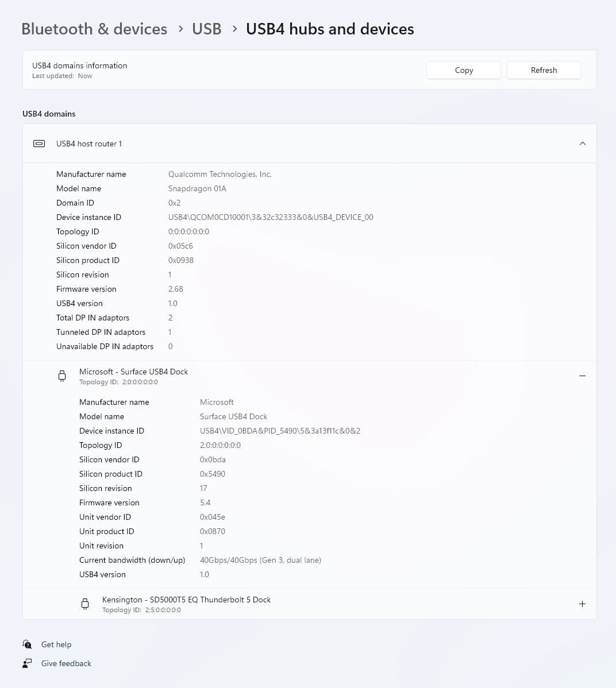Collapse the Microsoft Surface USB4 Dock section

click(x=582, y=376)
